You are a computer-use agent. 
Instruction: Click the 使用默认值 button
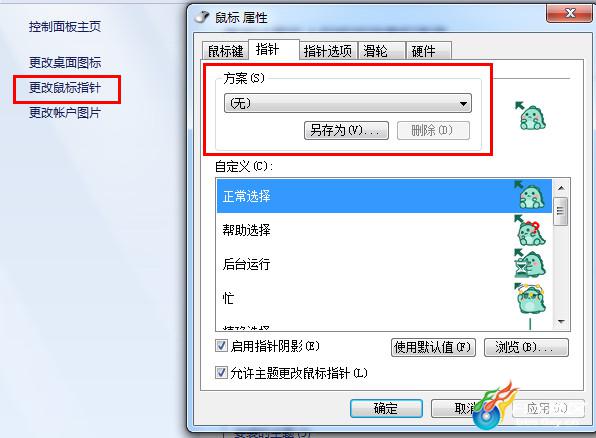433,347
